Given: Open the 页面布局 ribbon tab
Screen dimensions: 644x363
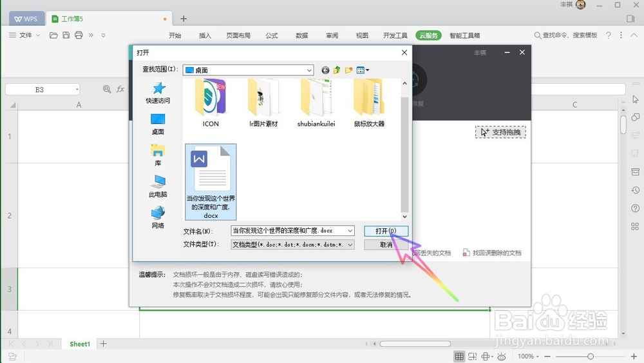Looking at the screenshot, I should coord(238,35).
